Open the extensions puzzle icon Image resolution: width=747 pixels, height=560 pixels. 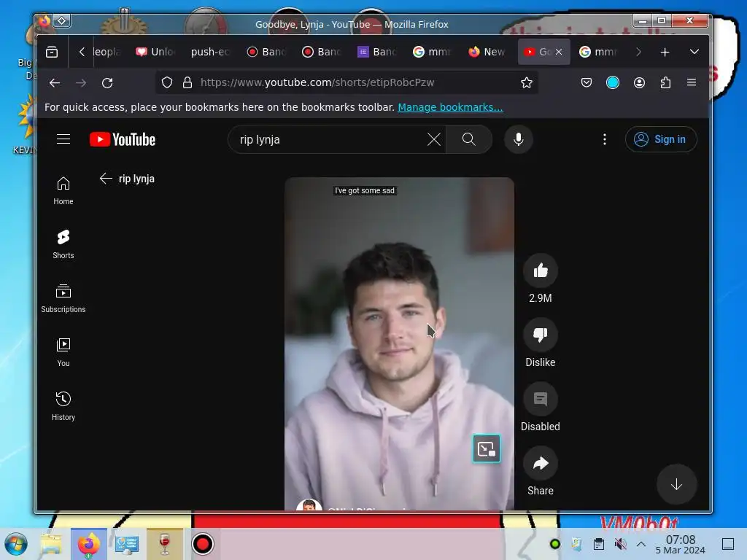pos(665,83)
